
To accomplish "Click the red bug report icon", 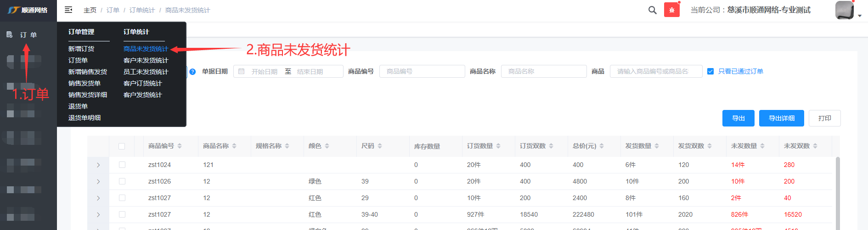I will pos(671,10).
